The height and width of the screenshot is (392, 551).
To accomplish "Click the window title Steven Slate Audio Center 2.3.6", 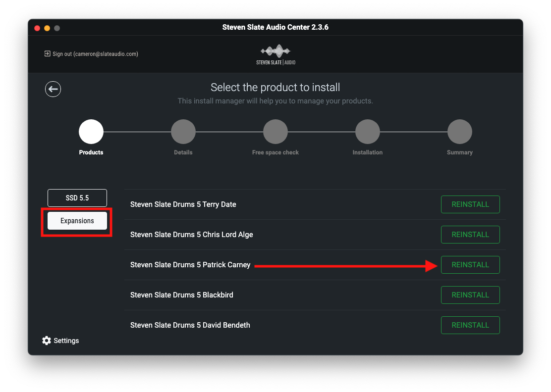I will point(275,27).
